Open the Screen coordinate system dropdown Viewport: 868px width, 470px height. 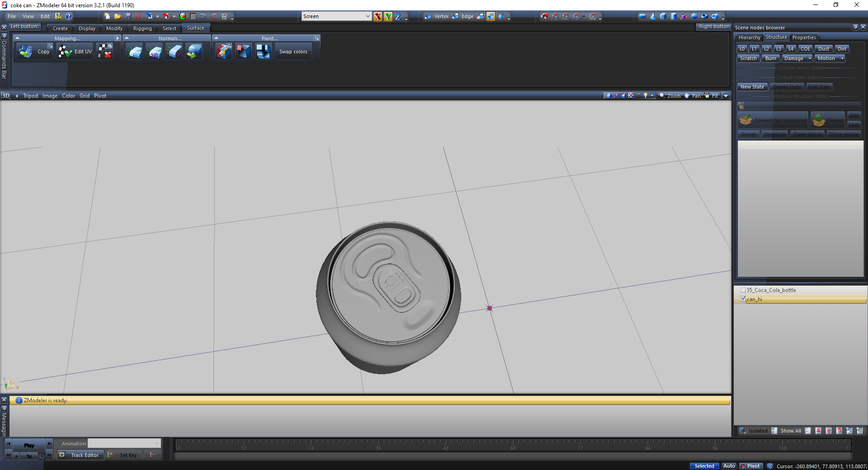coord(368,16)
